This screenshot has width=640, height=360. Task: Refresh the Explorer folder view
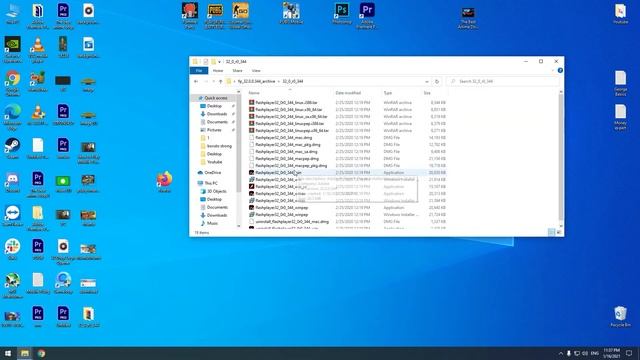click(x=437, y=82)
